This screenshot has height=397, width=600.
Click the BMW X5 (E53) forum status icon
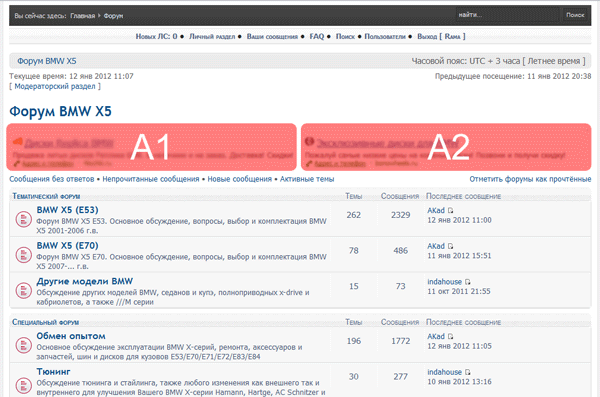[23, 220]
